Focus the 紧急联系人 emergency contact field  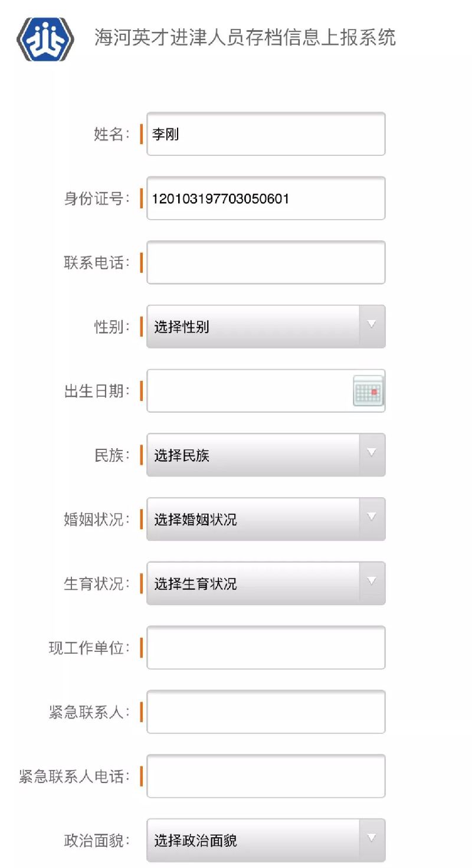265,712
